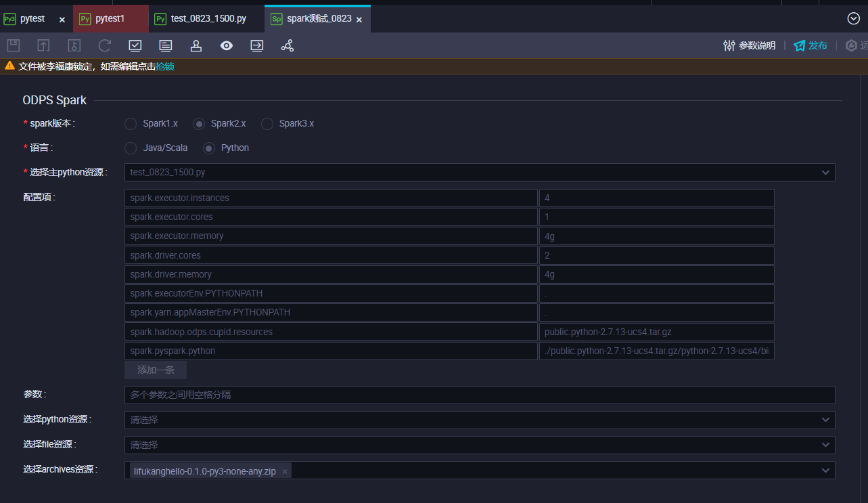Click the spark.driver.memory key field
The width and height of the screenshot is (868, 503).
331,274
